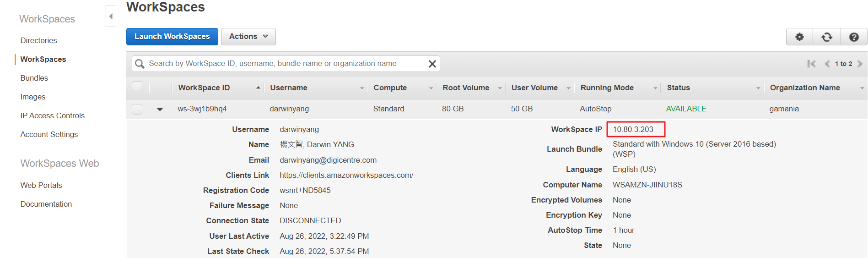This screenshot has height=258, width=868.
Task: Sort by WorkSpace ID column
Action: 204,88
